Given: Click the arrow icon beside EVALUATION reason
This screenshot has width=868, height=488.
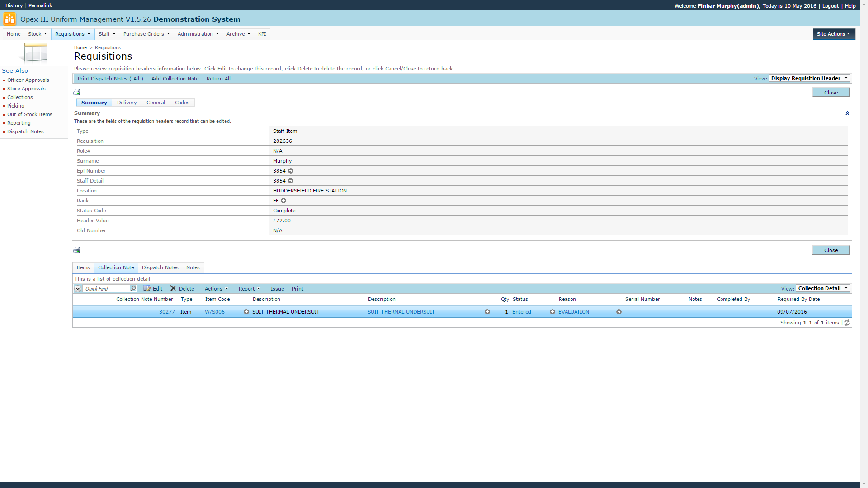Looking at the screenshot, I should pyautogui.click(x=618, y=312).
